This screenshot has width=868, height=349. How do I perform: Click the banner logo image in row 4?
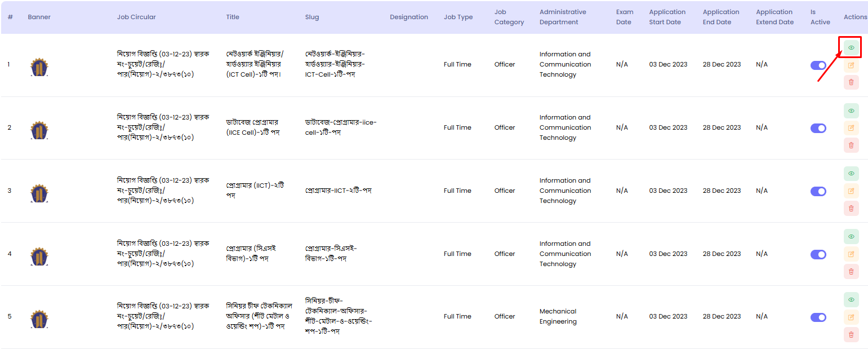tap(39, 257)
